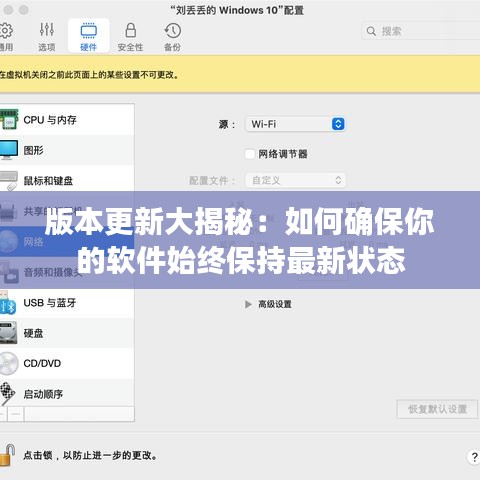Open 鼠标和键盘 settings
This screenshot has width=480, height=480.
[67, 180]
